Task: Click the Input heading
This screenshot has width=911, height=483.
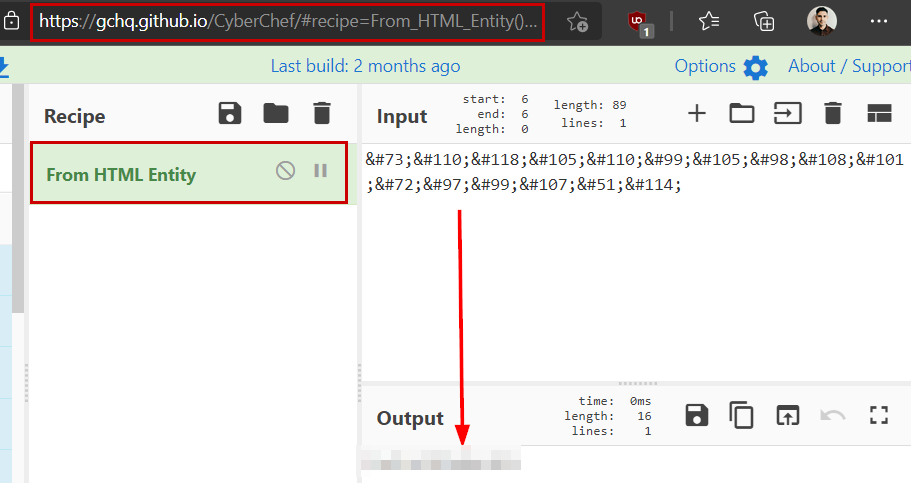Action: click(401, 116)
